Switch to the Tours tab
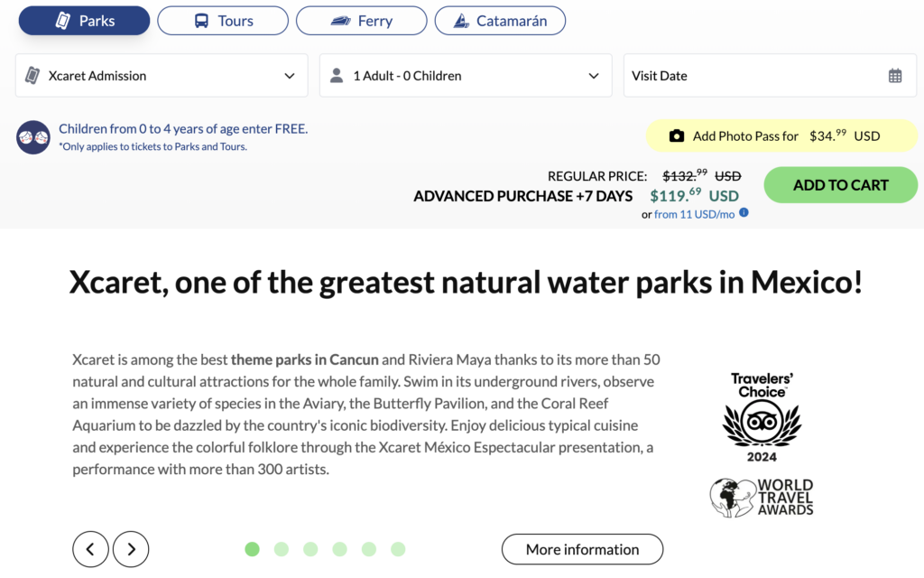Image resolution: width=924 pixels, height=578 pixels. 223,21
